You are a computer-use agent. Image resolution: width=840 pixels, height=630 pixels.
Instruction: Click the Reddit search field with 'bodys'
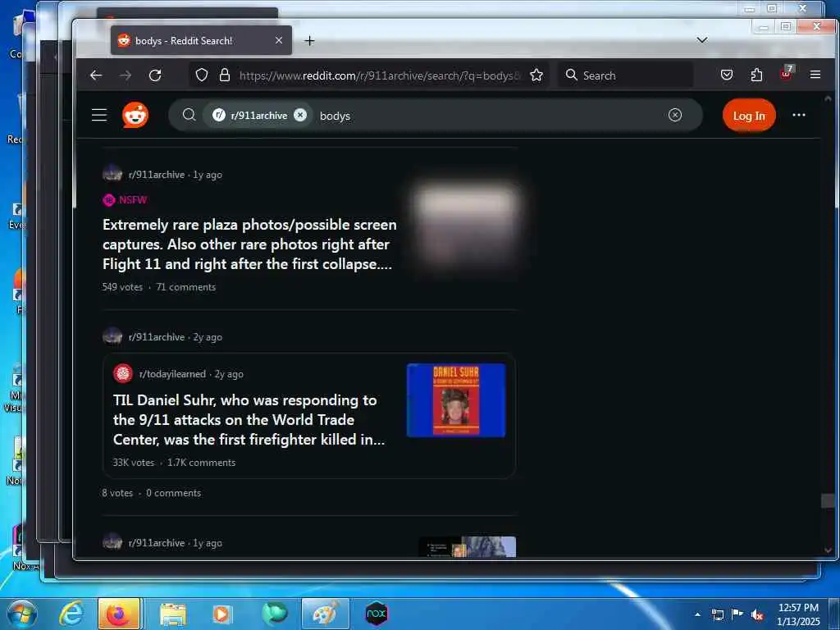coord(436,115)
